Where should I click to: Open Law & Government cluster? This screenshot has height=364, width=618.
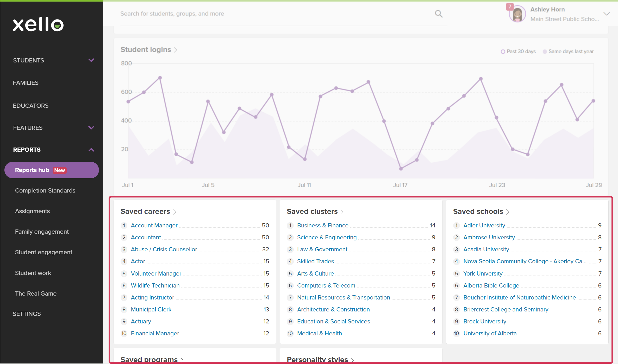pyautogui.click(x=322, y=249)
